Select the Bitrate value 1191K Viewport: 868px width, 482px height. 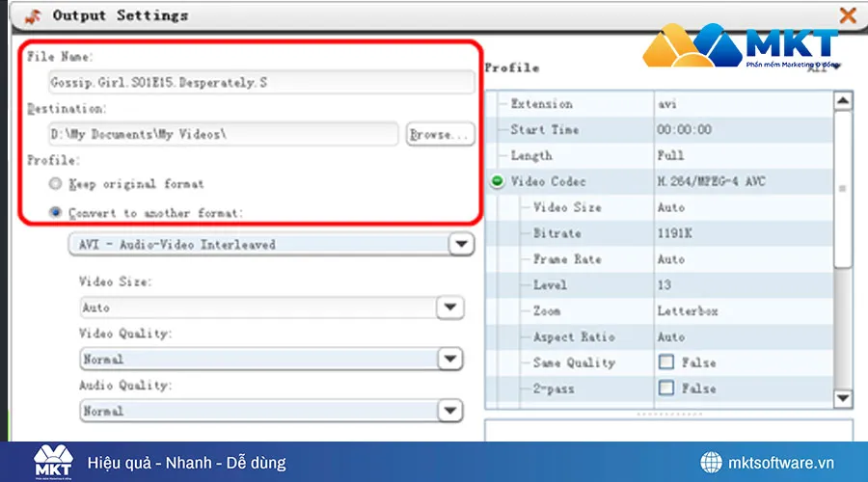click(674, 233)
